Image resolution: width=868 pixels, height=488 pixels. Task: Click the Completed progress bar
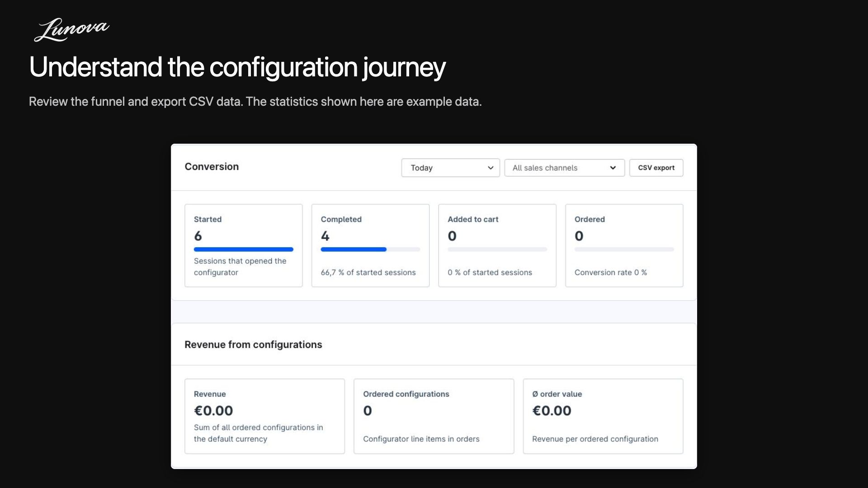click(370, 249)
